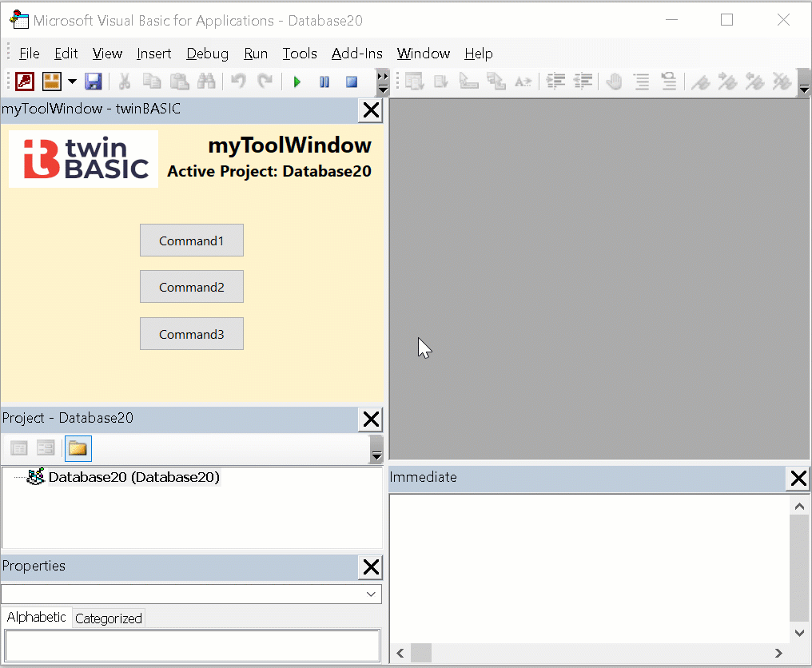
Task: Switch to the Categorized properties tab
Action: click(x=108, y=617)
